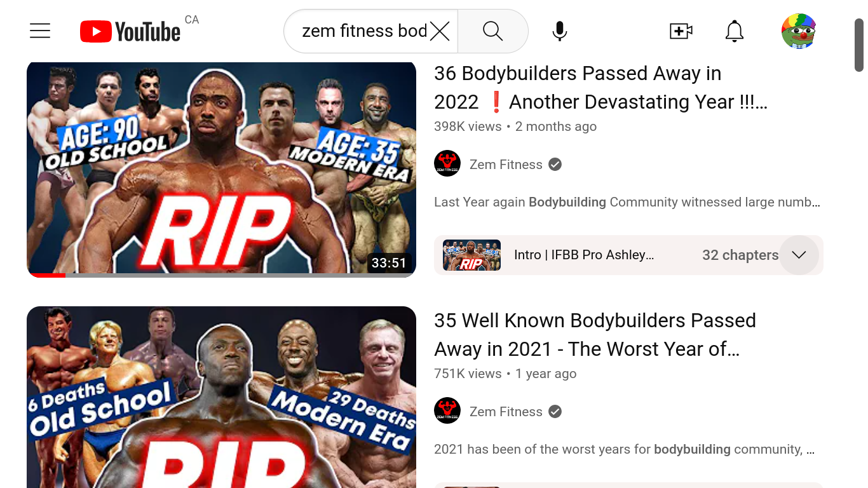Play the 33:51 RIP thumbnail video

221,169
